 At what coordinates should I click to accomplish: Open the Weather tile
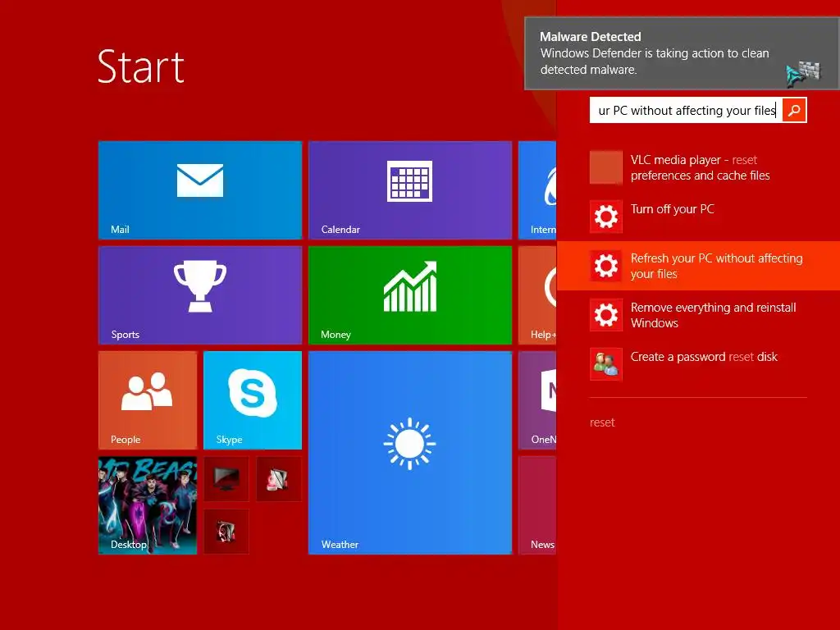point(410,452)
